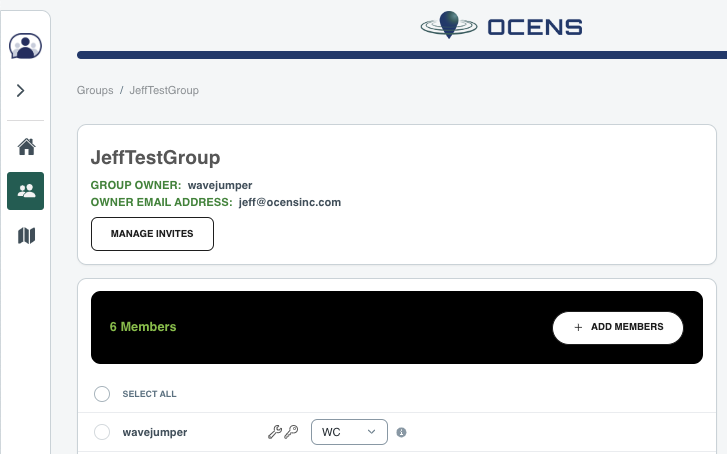Go to Home via house icon
This screenshot has width=727, height=454.
[x=26, y=147]
